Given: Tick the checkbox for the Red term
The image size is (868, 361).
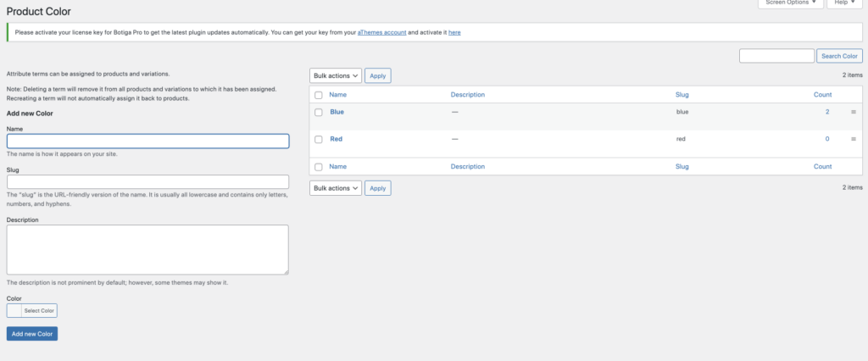Looking at the screenshot, I should [319, 140].
